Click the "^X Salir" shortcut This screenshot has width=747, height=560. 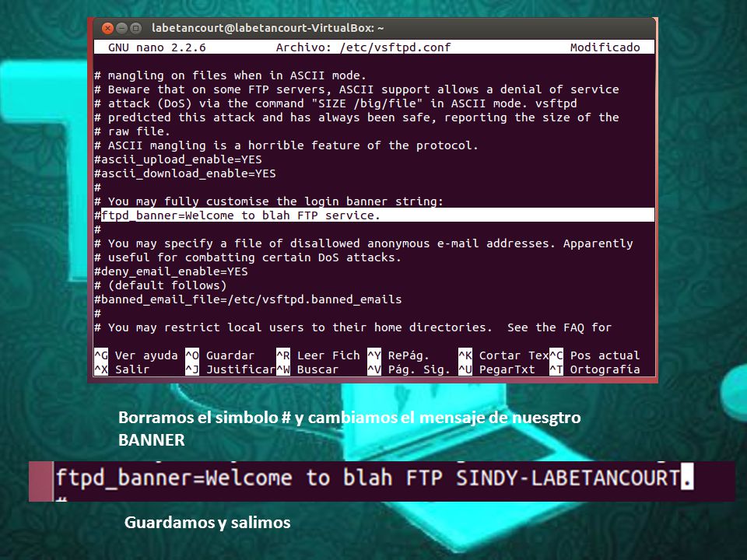121,369
